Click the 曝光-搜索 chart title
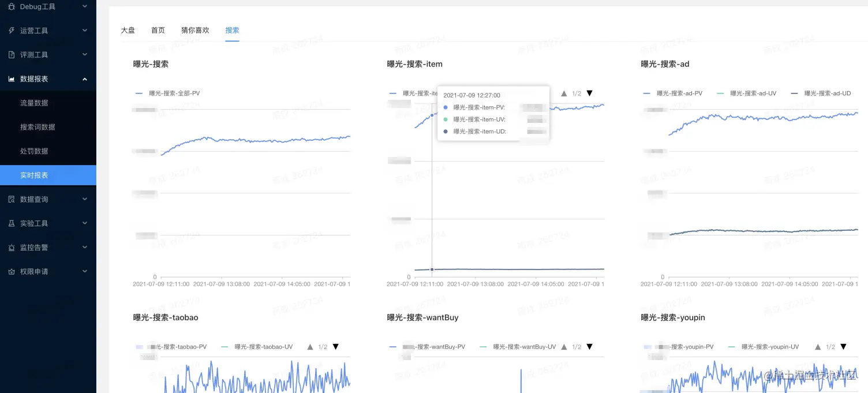This screenshot has width=868, height=393. (x=151, y=64)
